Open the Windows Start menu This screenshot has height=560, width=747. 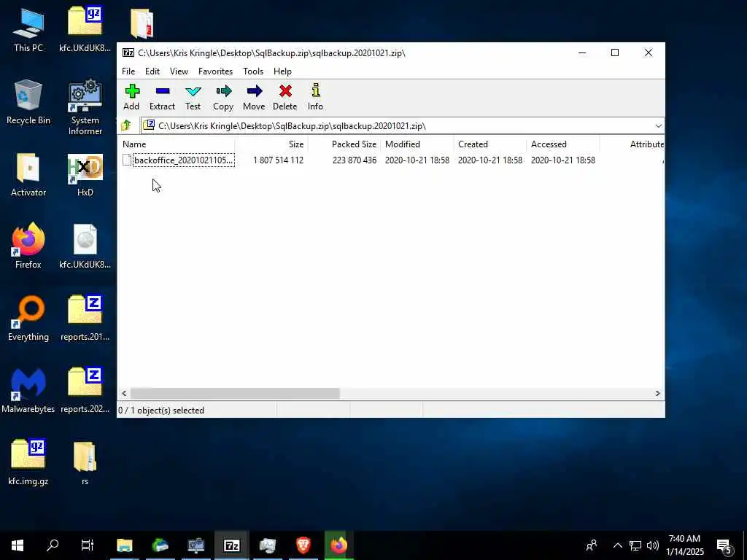pyautogui.click(x=18, y=545)
